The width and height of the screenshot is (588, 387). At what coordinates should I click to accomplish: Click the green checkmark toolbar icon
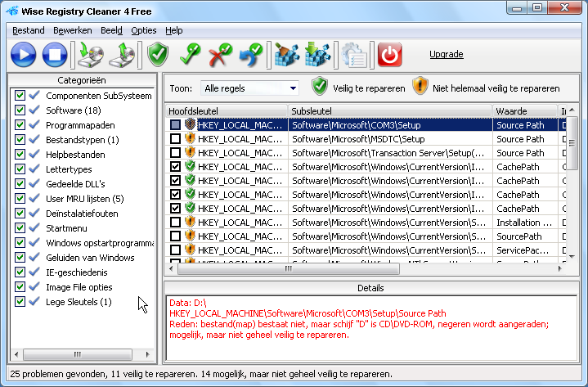pyautogui.click(x=190, y=55)
